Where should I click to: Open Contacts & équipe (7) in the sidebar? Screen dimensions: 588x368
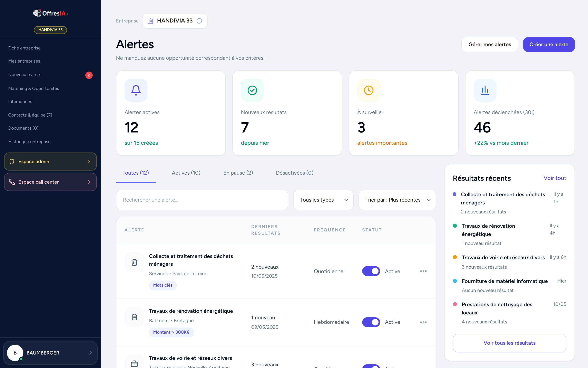click(30, 115)
